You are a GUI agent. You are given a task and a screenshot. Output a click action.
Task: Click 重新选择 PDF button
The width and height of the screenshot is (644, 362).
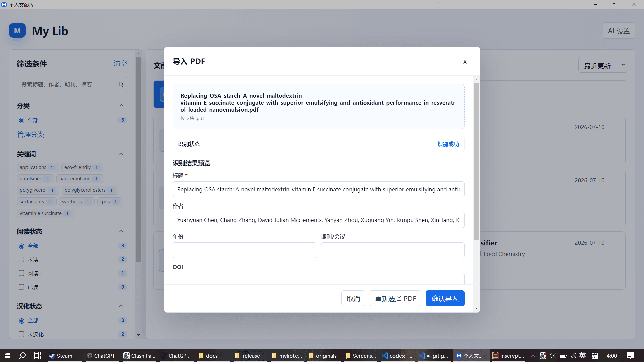pyautogui.click(x=395, y=298)
